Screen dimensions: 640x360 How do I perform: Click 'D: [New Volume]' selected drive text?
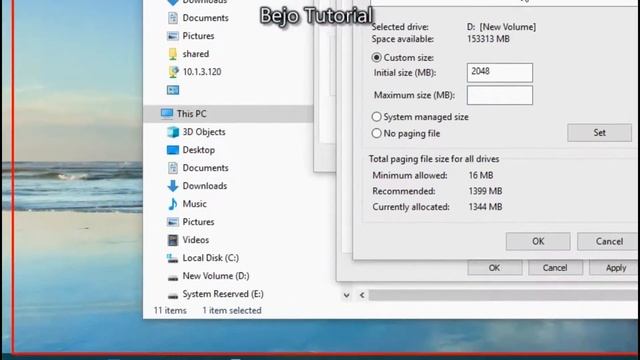point(501,27)
